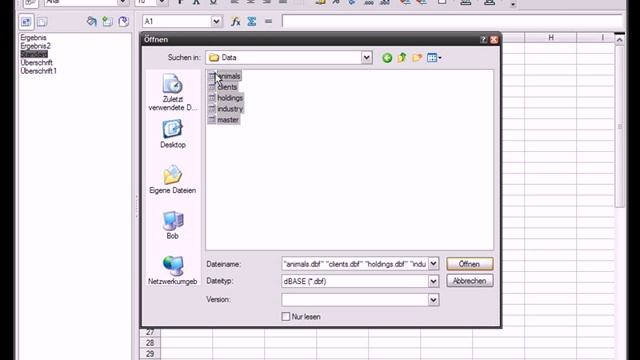
Task: Open the view menu in the Öffnen dialog
Action: (434, 58)
